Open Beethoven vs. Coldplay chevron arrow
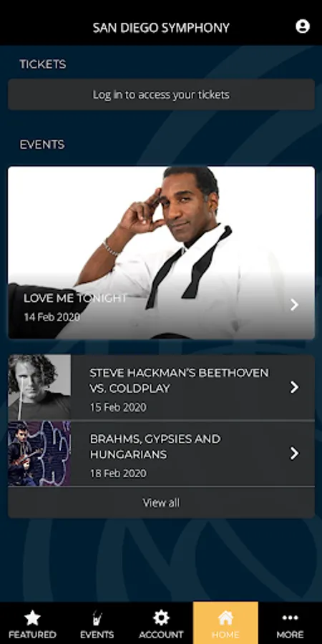The height and width of the screenshot is (644, 322). 294,387
